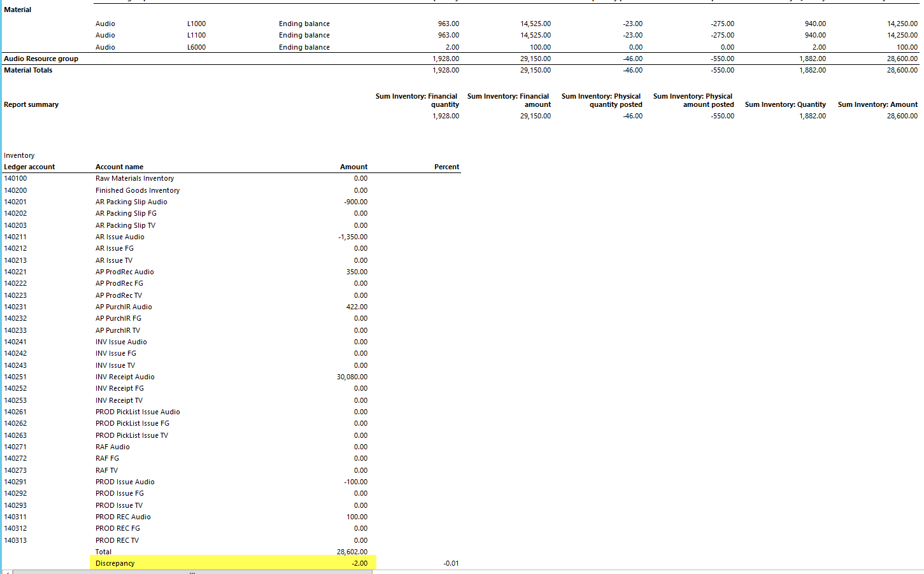Image resolution: width=924 pixels, height=574 pixels.
Task: Select the Report summary label
Action: tap(31, 104)
